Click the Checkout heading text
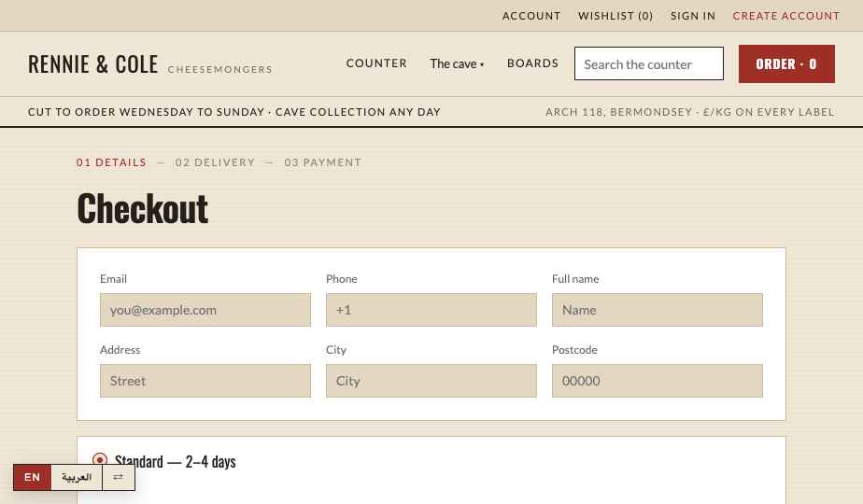Image resolution: width=863 pixels, height=504 pixels. click(143, 209)
